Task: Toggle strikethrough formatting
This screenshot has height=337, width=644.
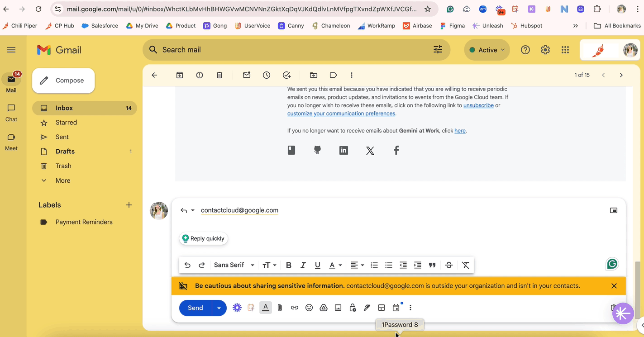Action: click(x=449, y=265)
